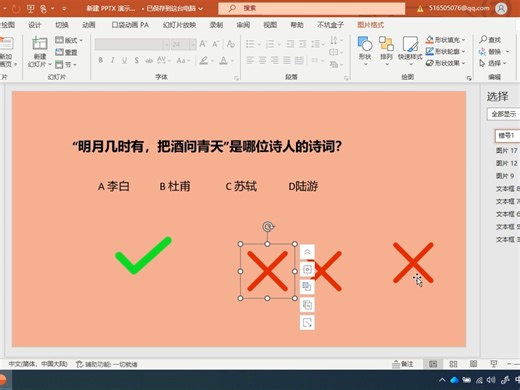
Task: Open the Shape Effects (形状效果) dropdown
Action: click(445, 63)
